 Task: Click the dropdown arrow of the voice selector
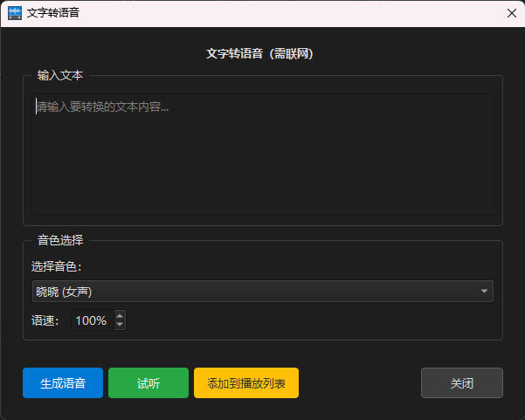484,292
